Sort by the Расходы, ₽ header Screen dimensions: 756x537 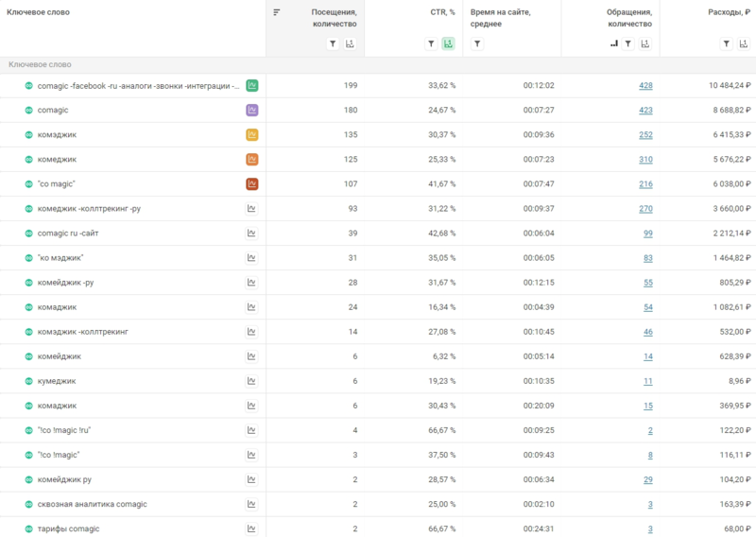coord(729,12)
